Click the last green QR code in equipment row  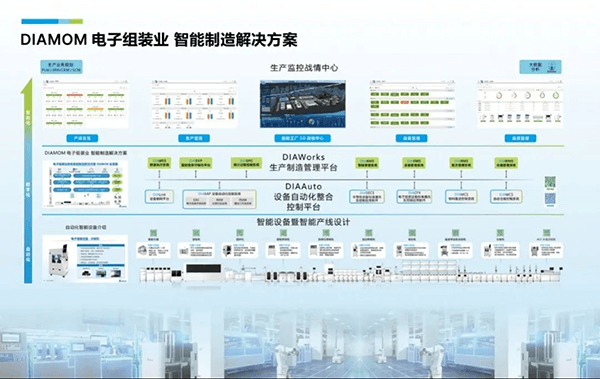pos(546,232)
